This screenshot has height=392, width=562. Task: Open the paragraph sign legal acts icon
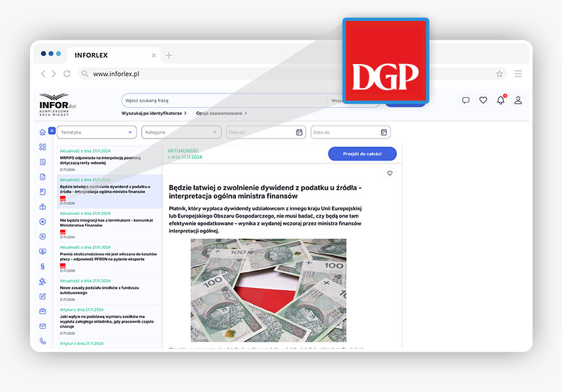tap(42, 266)
